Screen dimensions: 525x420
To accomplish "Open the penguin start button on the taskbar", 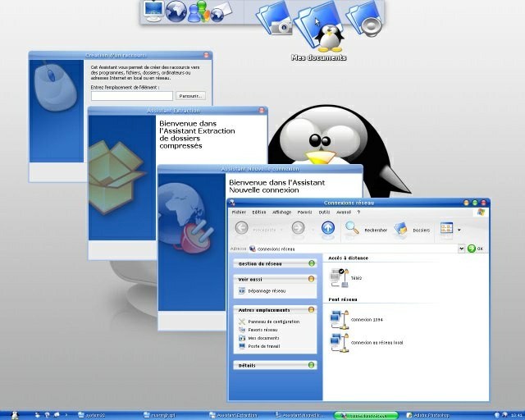I will [15, 415].
